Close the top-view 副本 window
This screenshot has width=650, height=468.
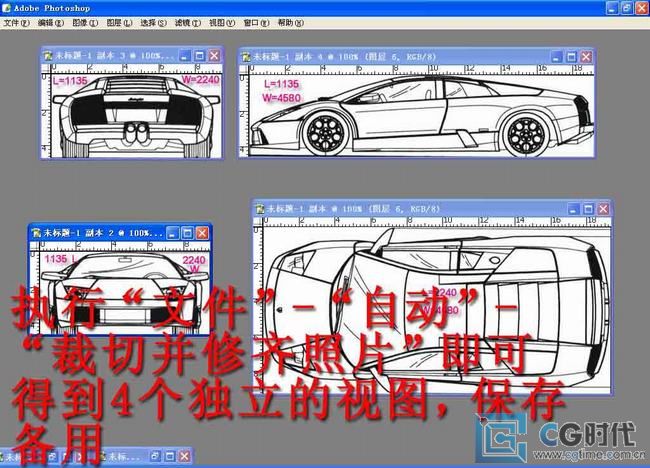point(604,209)
